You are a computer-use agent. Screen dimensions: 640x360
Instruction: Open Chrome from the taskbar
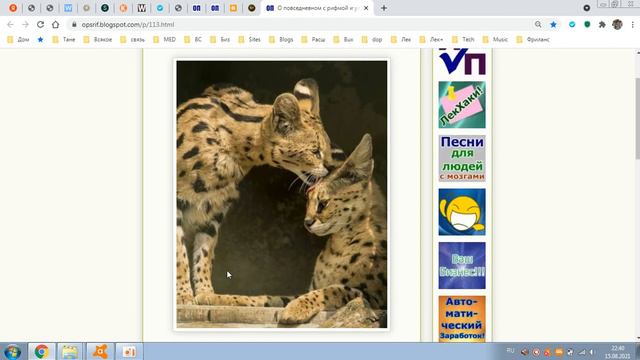click(41, 351)
